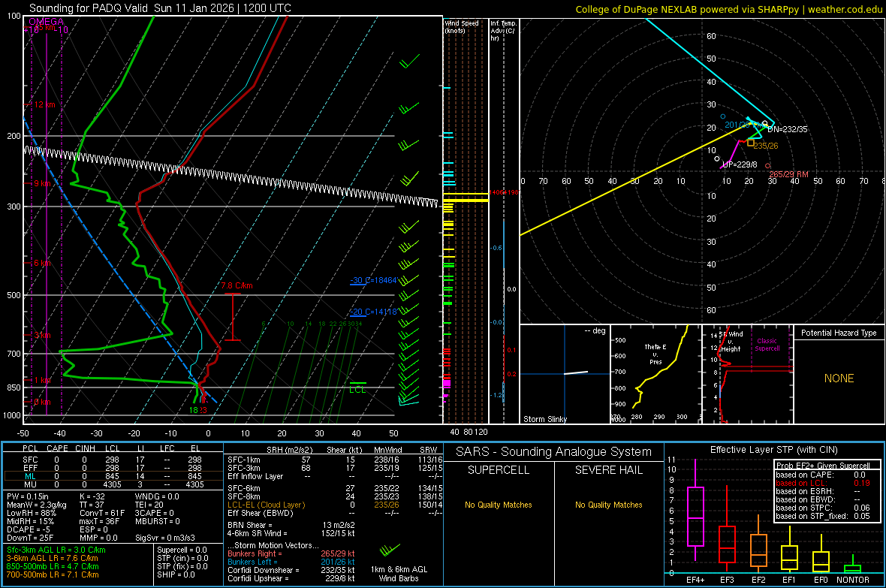Click the Theta-E v. Pres inset label
Image resolution: width=886 pixels, height=588 pixels.
point(655,354)
